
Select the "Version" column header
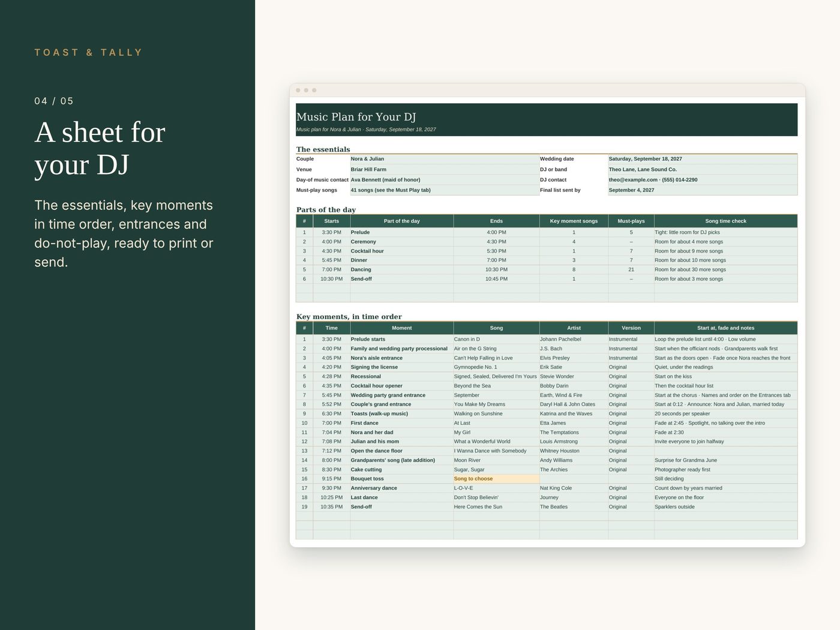(x=631, y=328)
